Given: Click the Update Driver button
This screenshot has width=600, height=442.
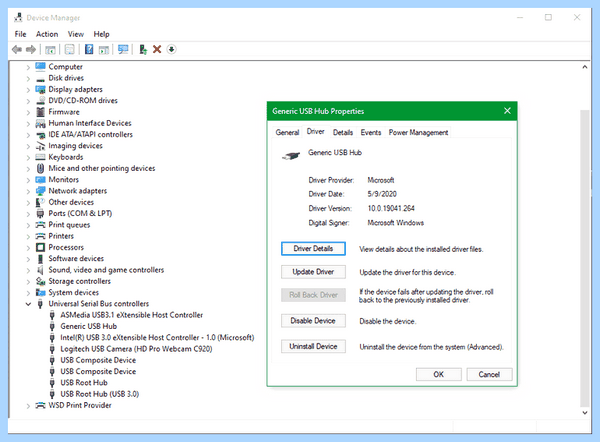Looking at the screenshot, I should pyautogui.click(x=313, y=272).
